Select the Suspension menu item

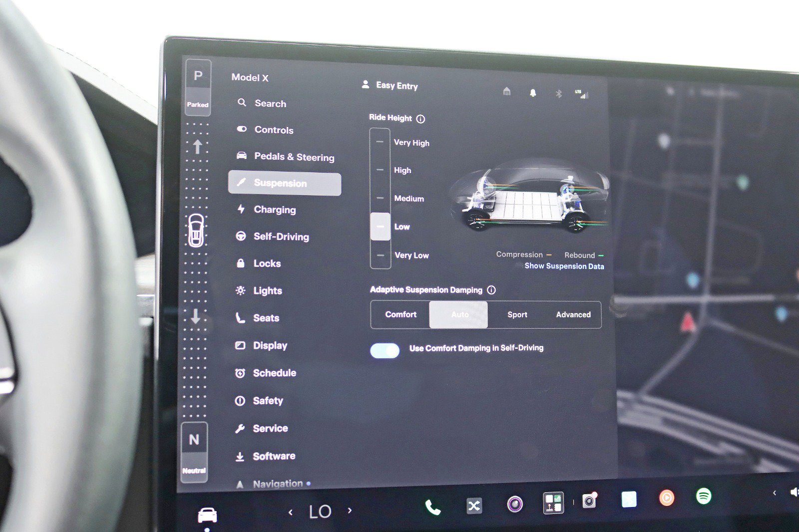coord(285,183)
